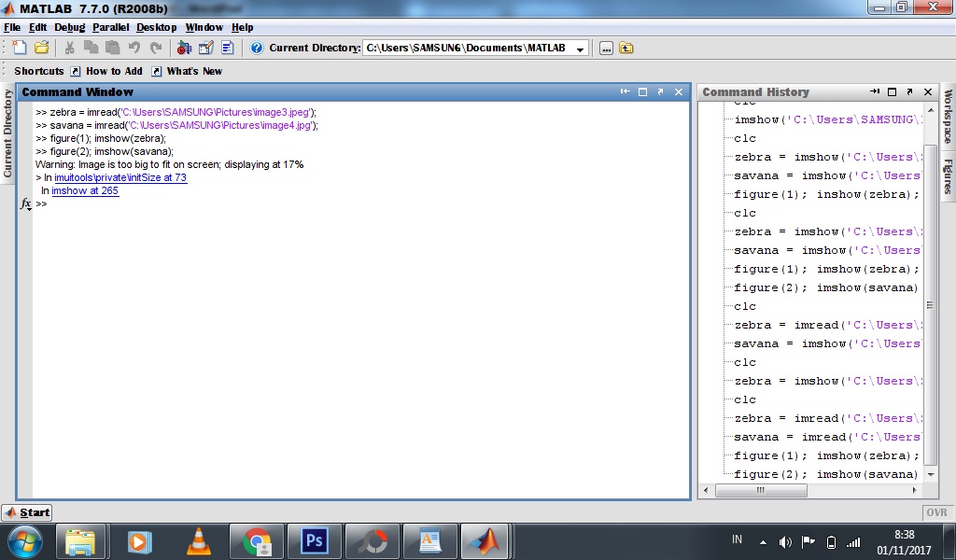Open the Profiler toolbar icon
The height and width of the screenshot is (560, 956).
point(228,48)
